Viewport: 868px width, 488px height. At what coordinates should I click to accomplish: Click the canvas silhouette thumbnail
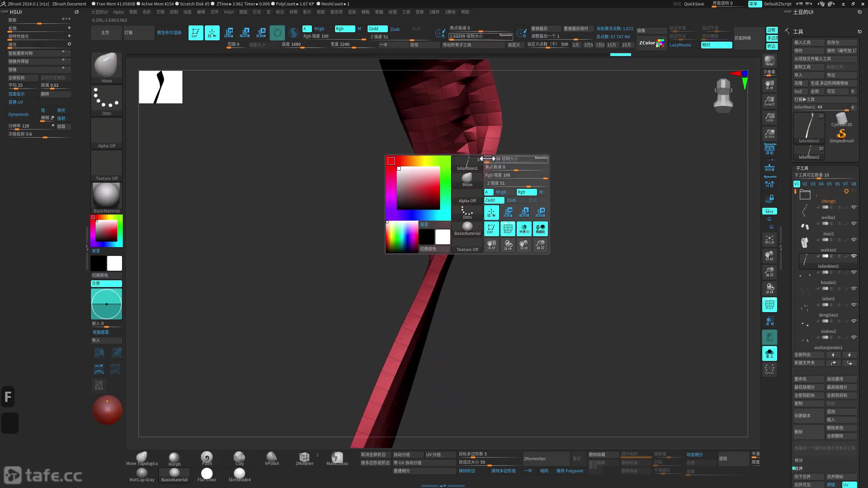point(160,87)
